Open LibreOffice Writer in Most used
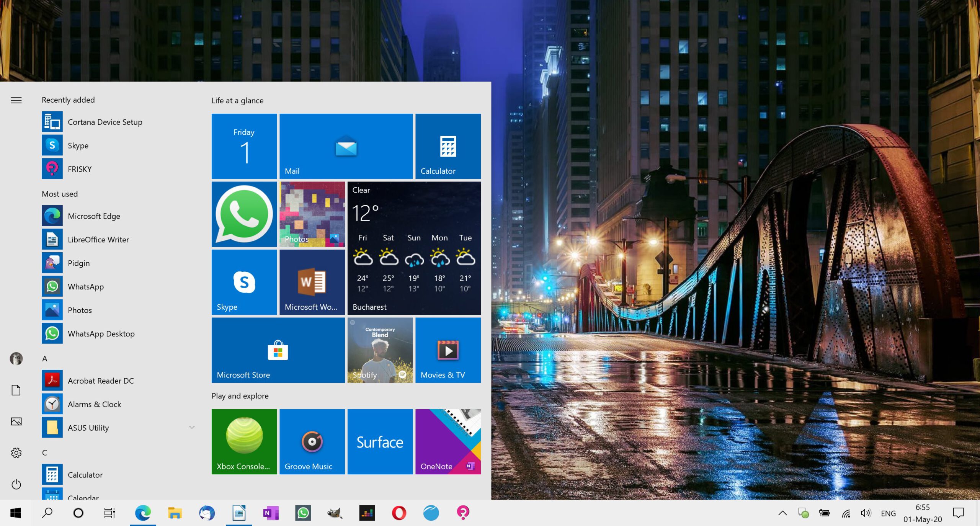The height and width of the screenshot is (526, 980). click(x=119, y=240)
